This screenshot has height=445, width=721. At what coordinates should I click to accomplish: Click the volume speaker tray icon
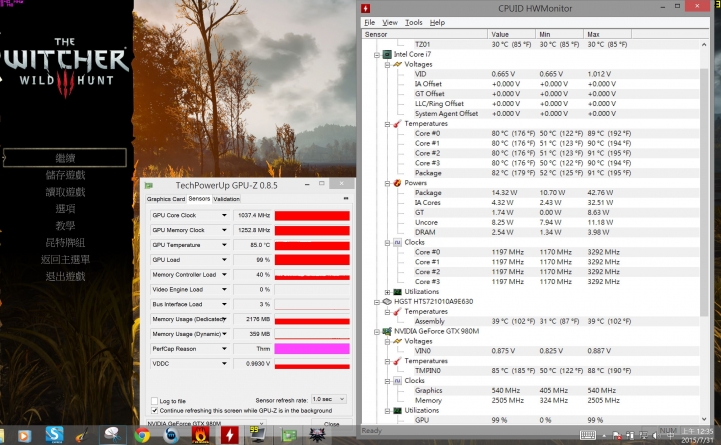pyautogui.click(x=655, y=435)
